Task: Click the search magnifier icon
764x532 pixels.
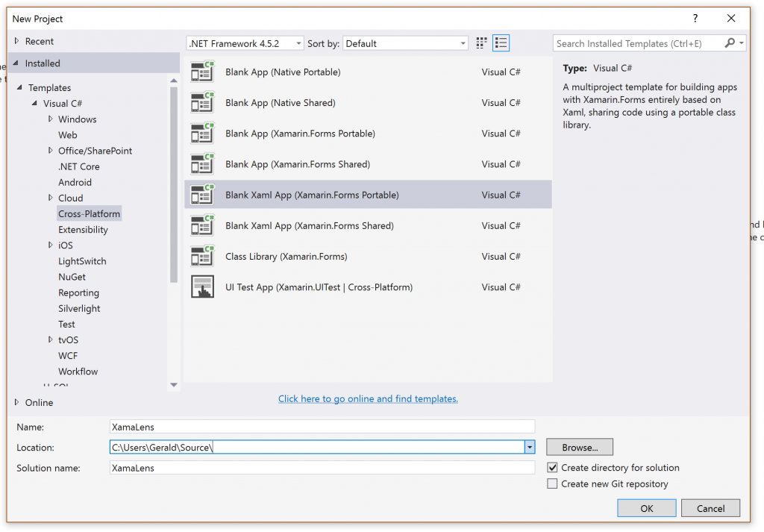Action: click(x=730, y=43)
